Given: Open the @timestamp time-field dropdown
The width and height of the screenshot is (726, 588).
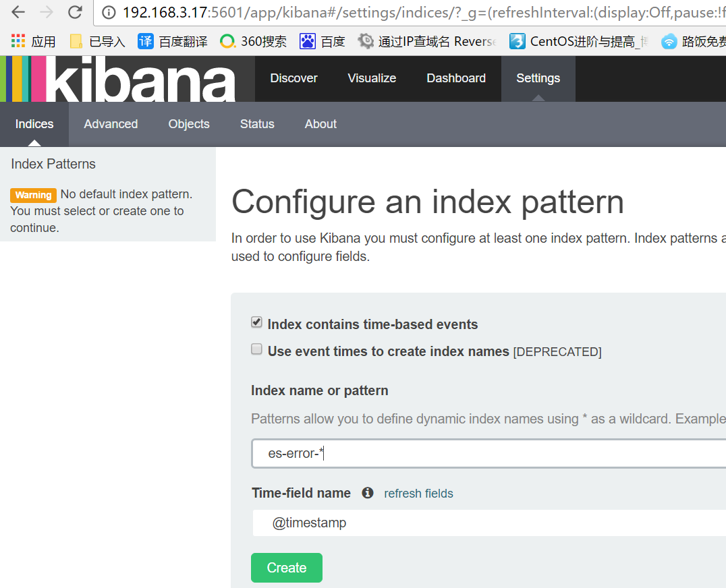Looking at the screenshot, I should [x=489, y=523].
